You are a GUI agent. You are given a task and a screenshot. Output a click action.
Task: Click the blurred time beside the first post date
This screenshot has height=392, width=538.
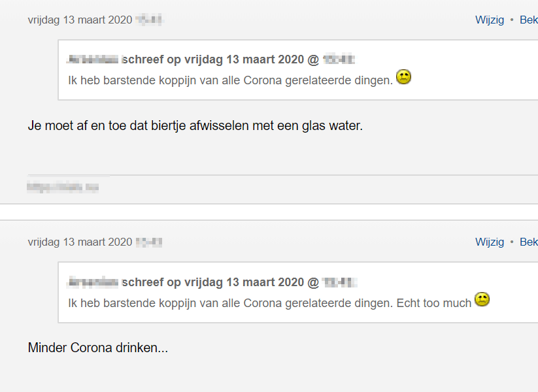(149, 20)
